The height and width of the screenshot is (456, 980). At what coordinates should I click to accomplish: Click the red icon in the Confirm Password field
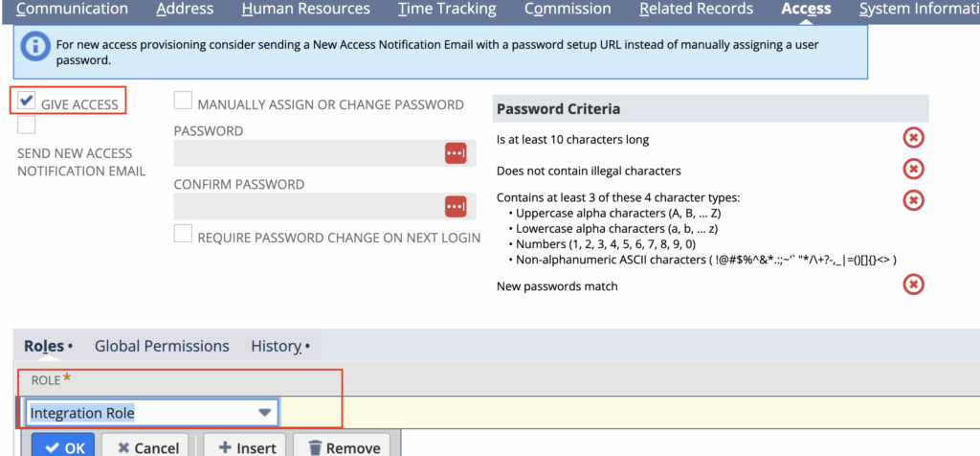[456, 206]
